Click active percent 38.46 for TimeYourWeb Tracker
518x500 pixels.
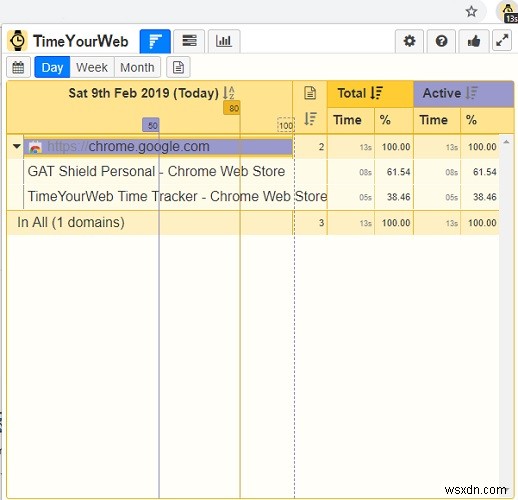(485, 197)
